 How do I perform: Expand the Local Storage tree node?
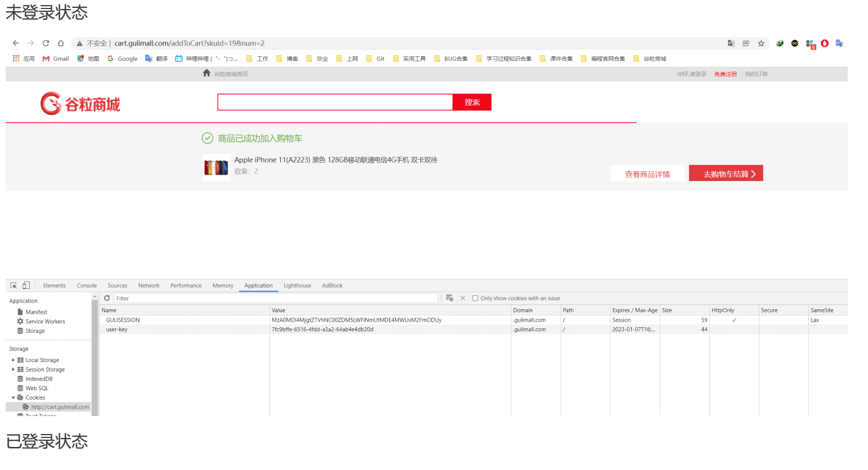[14, 360]
